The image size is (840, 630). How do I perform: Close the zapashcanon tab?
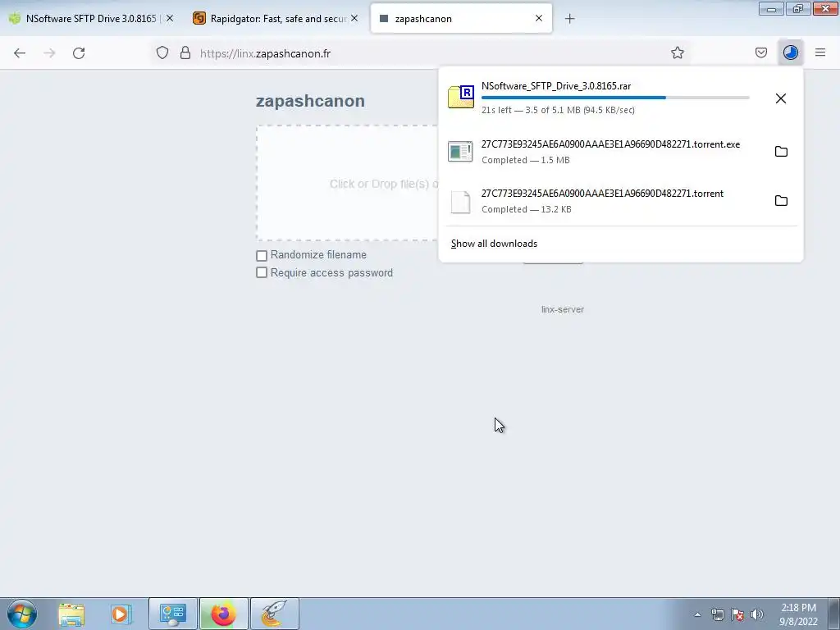tap(539, 18)
